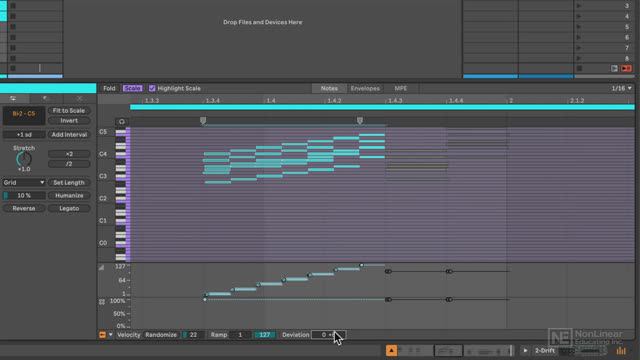This screenshot has width=640, height=360.
Task: Click the play arrow left of 2-Drift
Action: pyautogui.click(x=525, y=351)
